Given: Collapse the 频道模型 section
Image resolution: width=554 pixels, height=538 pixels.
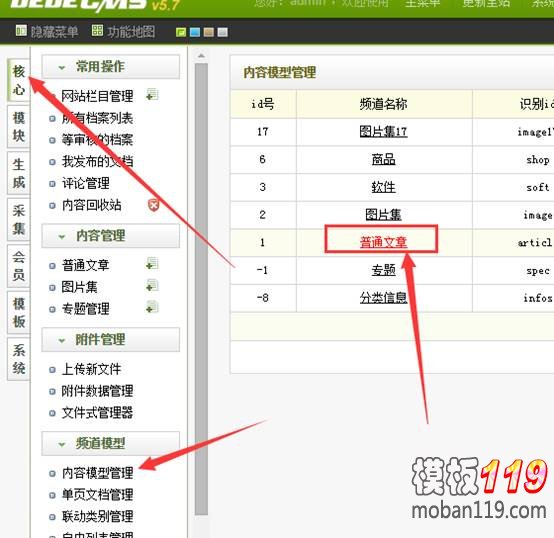Looking at the screenshot, I should (x=111, y=443).
